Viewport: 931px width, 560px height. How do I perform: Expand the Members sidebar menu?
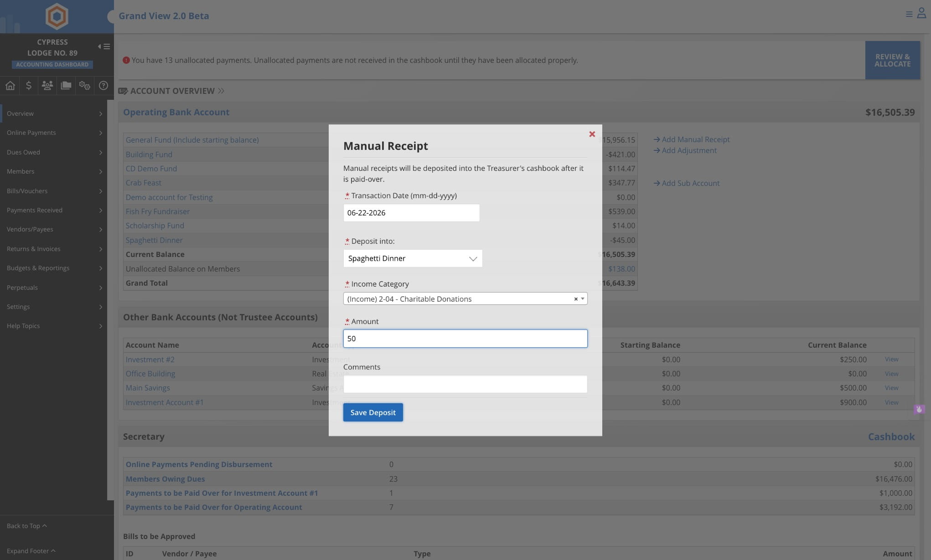coord(53,171)
